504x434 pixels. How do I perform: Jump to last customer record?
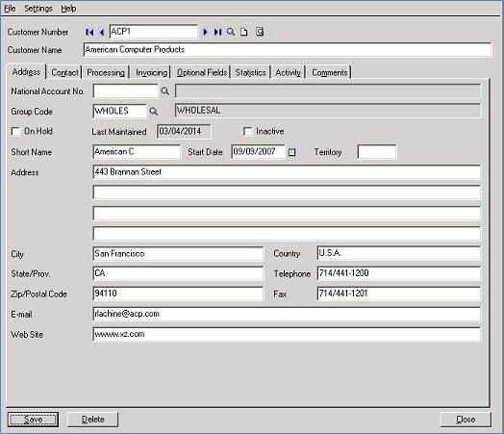(218, 32)
